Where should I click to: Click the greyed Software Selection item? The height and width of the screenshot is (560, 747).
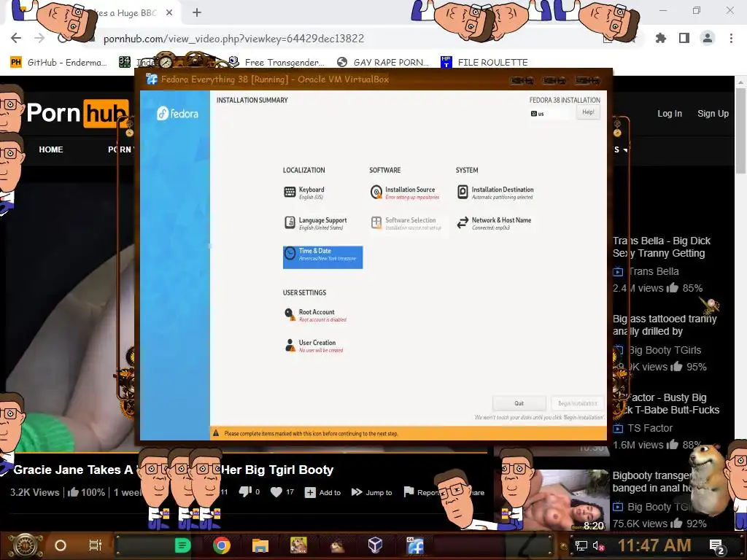pyautogui.click(x=406, y=223)
